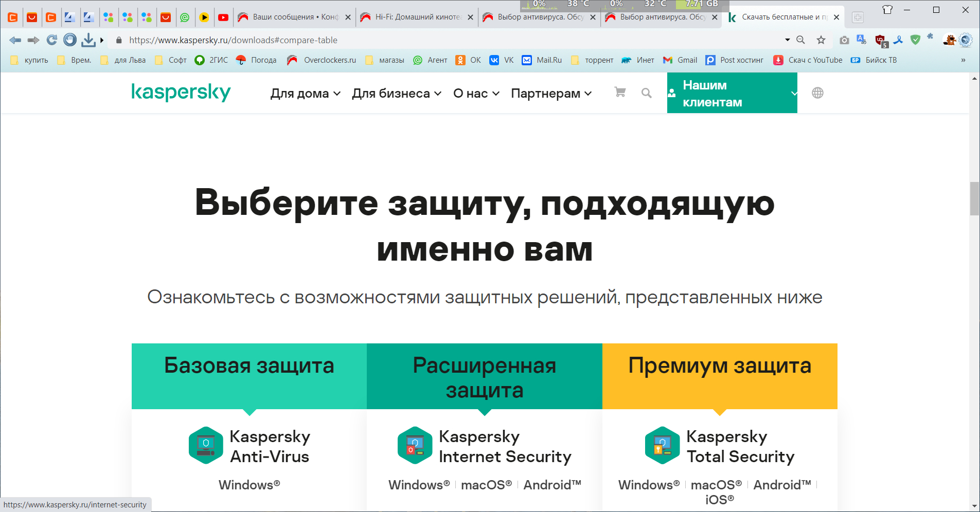
Task: Open the gear globe browser menu icon
Action: (966, 40)
